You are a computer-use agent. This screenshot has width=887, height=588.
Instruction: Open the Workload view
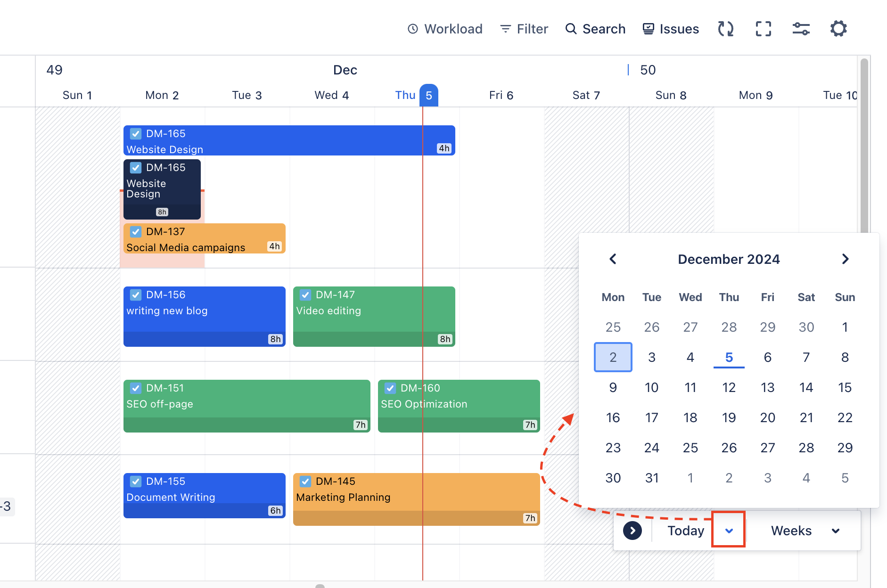coord(445,29)
